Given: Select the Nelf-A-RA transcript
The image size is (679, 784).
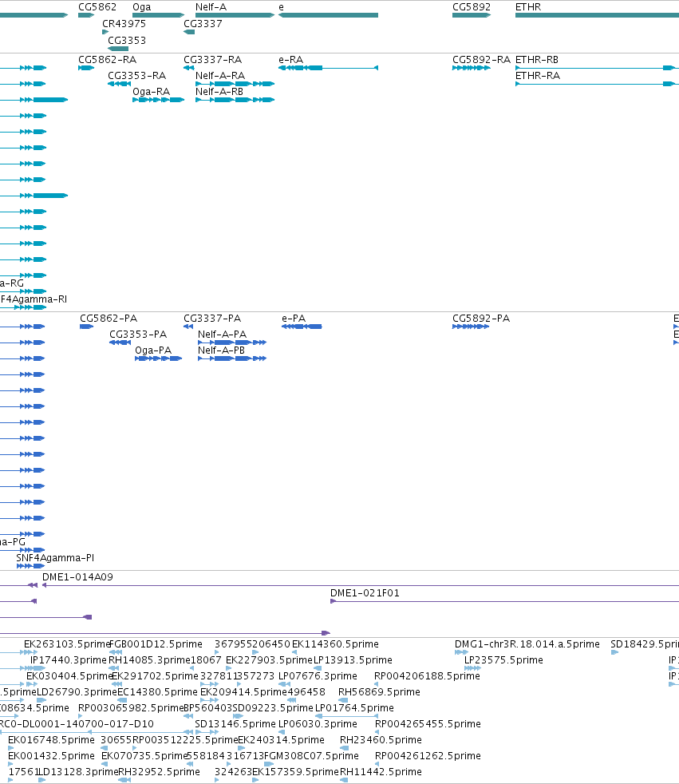Looking at the screenshot, I should click(235, 84).
